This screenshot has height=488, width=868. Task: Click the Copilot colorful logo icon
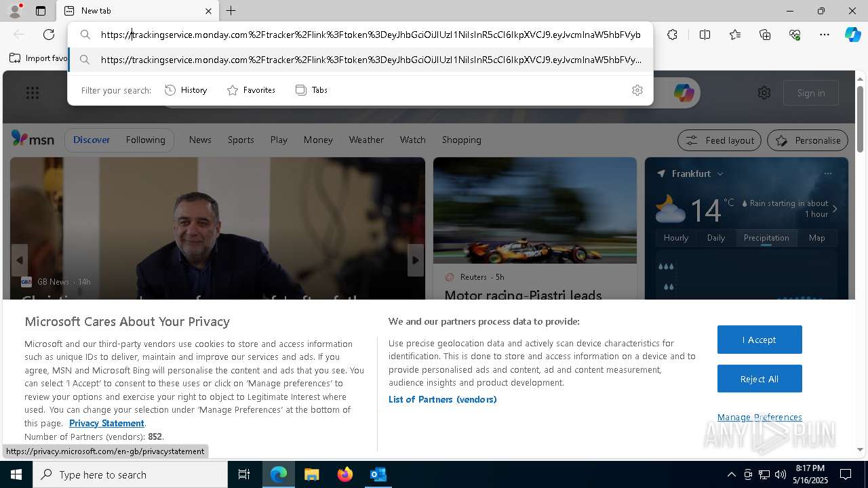(684, 93)
